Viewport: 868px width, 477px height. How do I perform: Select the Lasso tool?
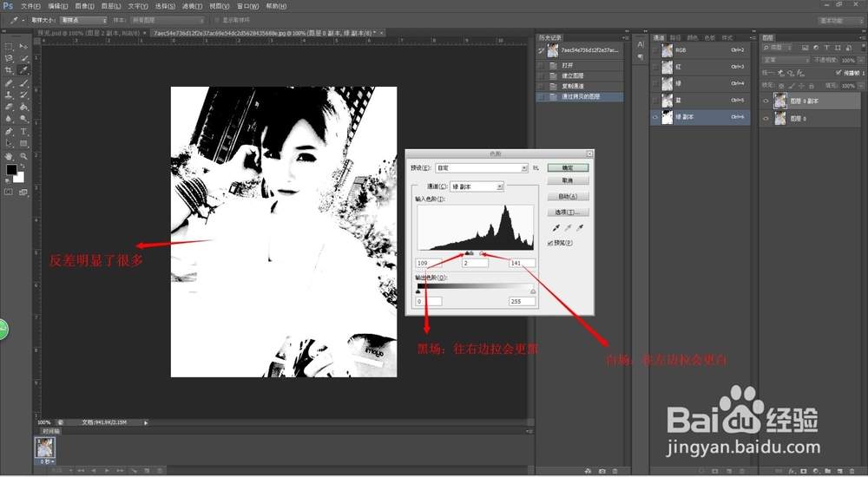coord(9,58)
